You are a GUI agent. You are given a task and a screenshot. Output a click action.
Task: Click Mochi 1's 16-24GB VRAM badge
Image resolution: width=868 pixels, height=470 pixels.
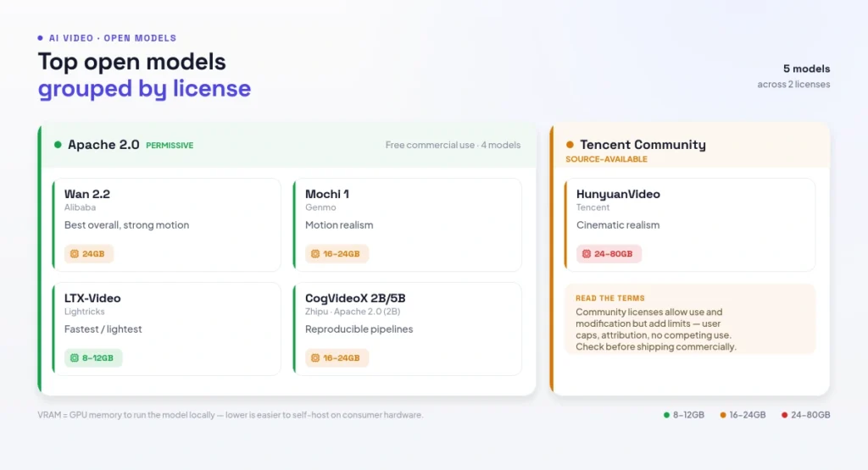337,254
